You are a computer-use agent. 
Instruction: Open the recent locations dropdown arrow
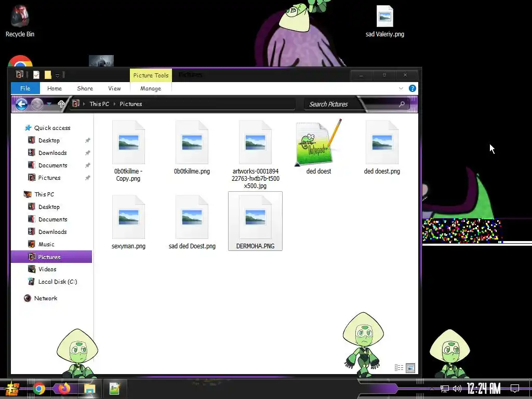point(49,104)
